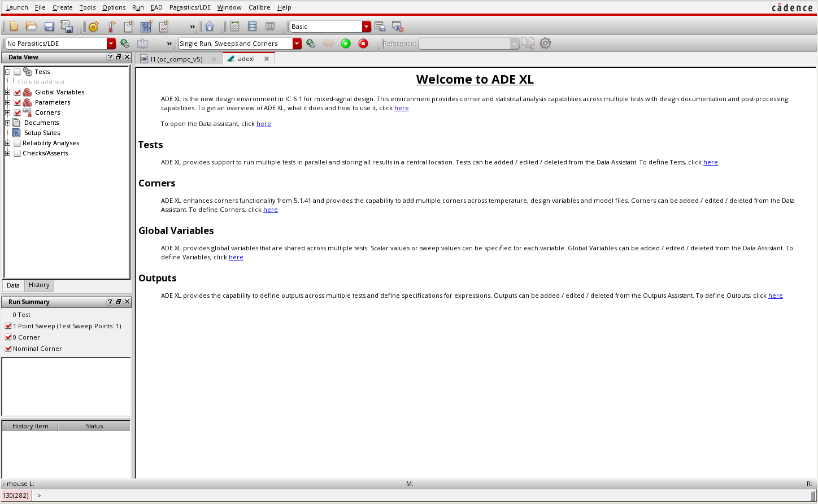This screenshot has height=504, width=818.
Task: Open the Single Run, Sweeps and Corners dropdown
Action: pos(297,44)
